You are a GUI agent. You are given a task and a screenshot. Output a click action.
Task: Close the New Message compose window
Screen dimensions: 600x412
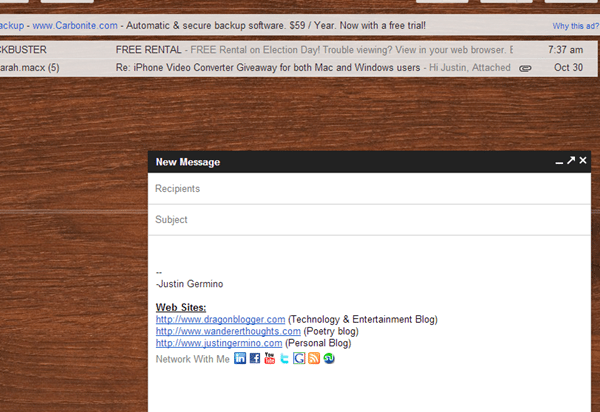(x=583, y=160)
